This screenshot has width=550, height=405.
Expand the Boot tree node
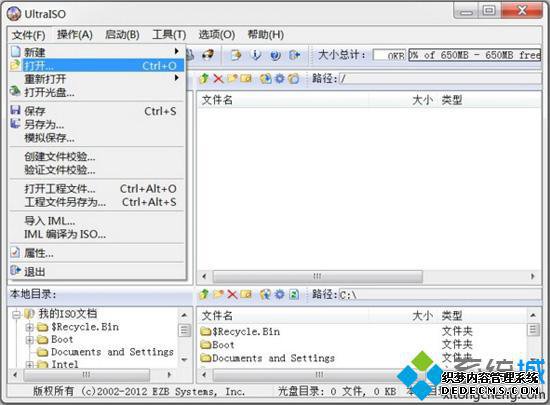[30, 340]
